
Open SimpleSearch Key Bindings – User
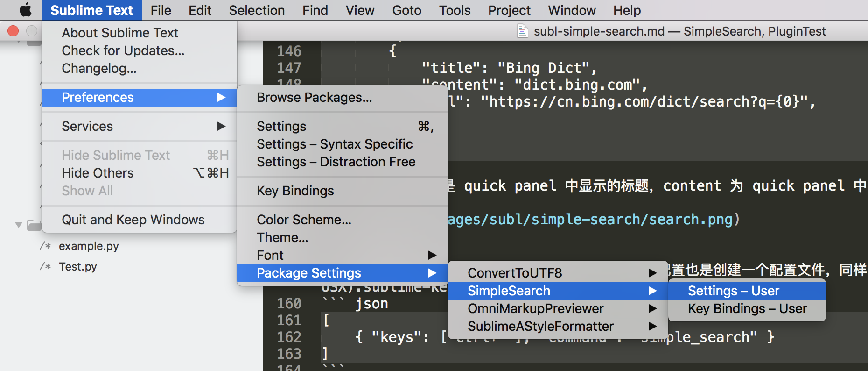click(747, 308)
